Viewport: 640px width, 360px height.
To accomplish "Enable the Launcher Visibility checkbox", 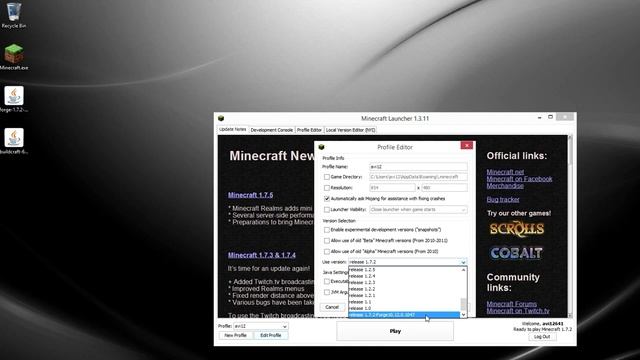I will coord(327,210).
